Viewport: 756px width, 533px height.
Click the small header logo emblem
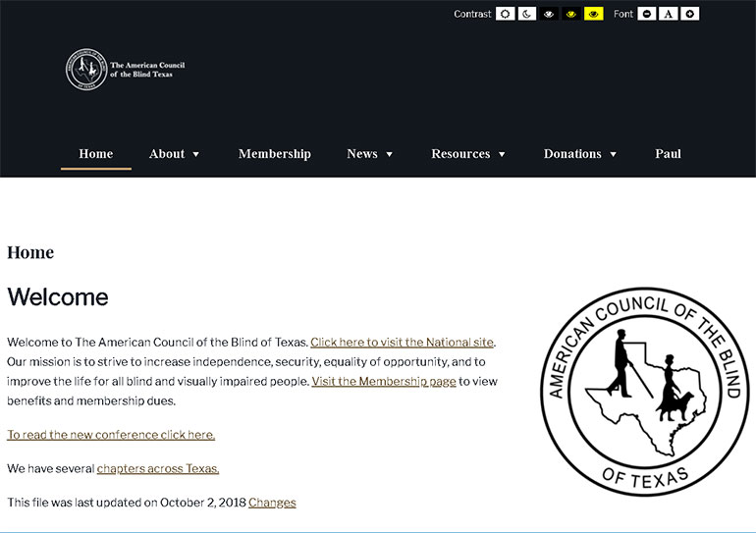pos(86,70)
